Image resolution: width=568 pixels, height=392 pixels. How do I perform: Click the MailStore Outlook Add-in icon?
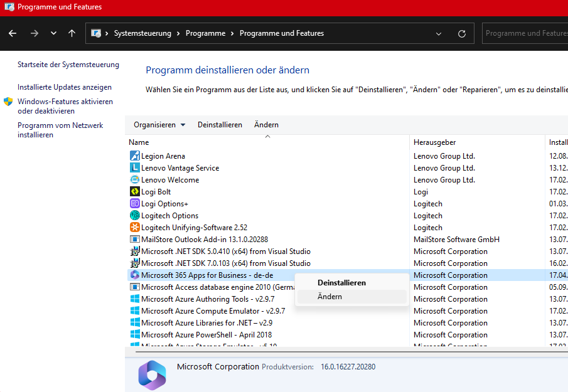click(x=135, y=240)
